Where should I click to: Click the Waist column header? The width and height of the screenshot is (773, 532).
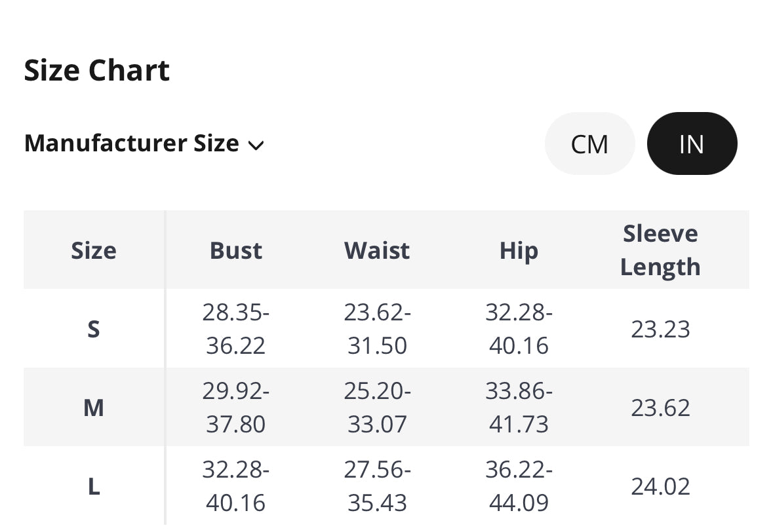tap(377, 250)
